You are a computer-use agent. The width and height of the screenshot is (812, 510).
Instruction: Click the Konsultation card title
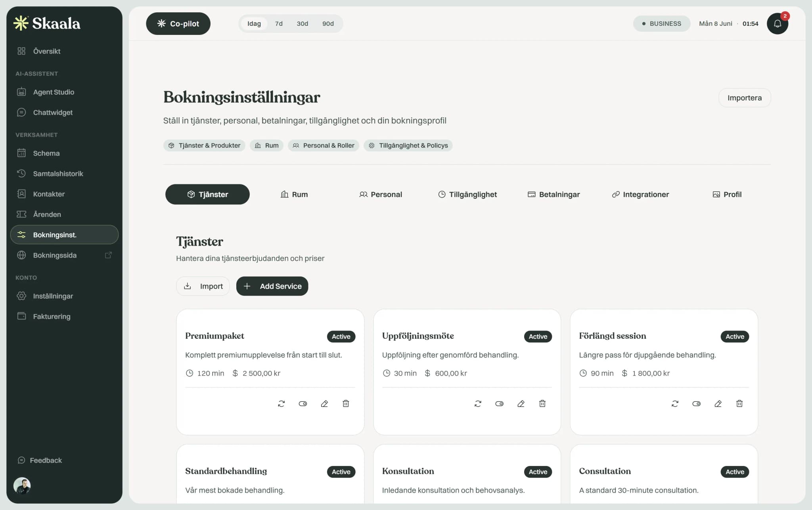coord(408,471)
